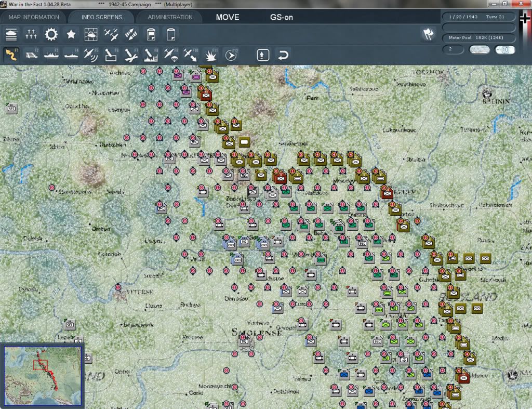Select F4 amphibious transport icon

pyautogui.click(x=71, y=55)
